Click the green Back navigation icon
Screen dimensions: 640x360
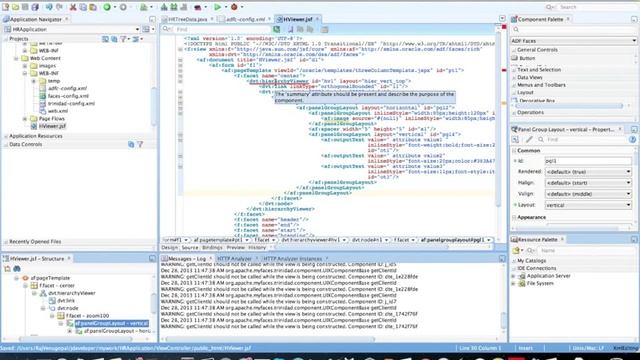pos(107,7)
